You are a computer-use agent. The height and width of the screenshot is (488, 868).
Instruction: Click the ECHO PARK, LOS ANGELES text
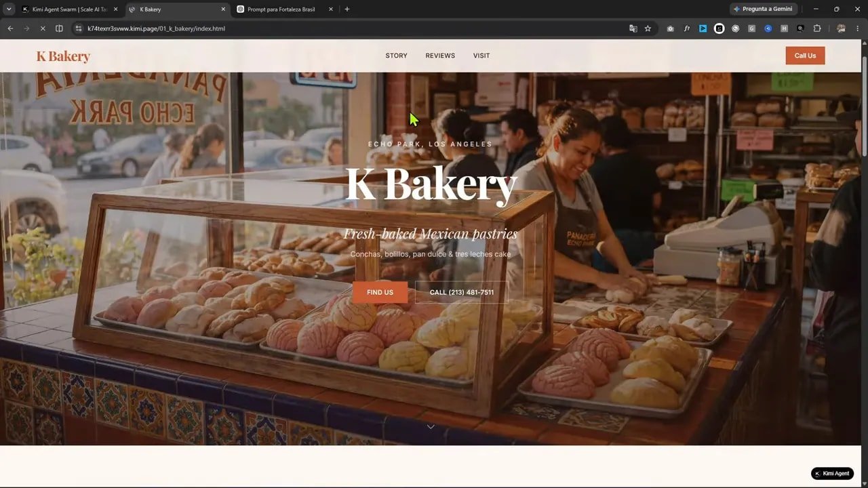pyautogui.click(x=430, y=144)
